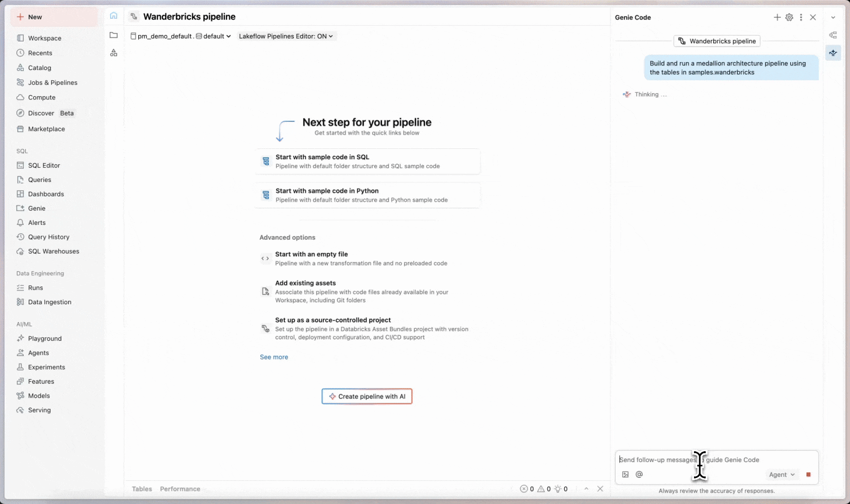Click the SQL Editor icon

[x=20, y=165]
